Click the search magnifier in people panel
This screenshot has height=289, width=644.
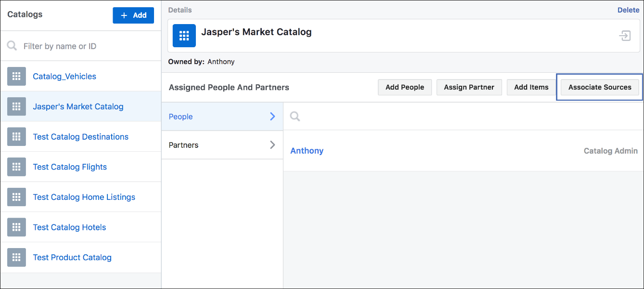(295, 116)
